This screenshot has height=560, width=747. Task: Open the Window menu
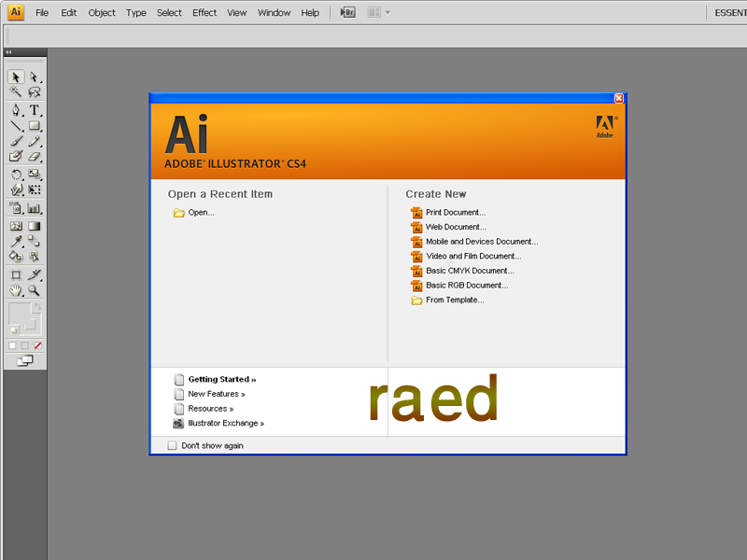pos(274,13)
